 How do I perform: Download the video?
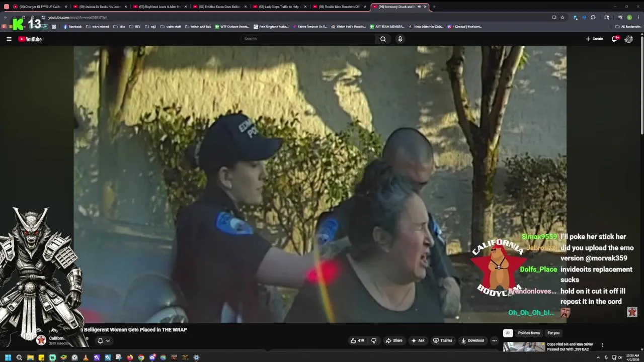[472, 340]
